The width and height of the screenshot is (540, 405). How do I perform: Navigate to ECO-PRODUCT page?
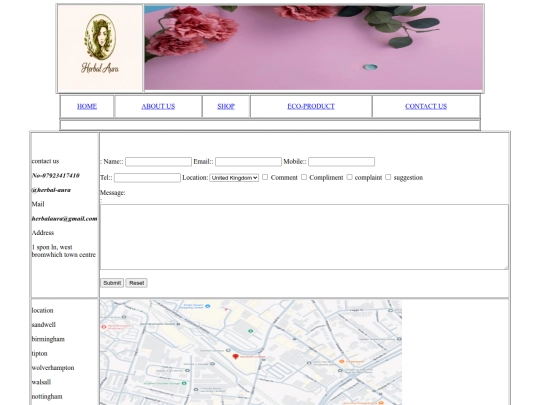point(311,106)
